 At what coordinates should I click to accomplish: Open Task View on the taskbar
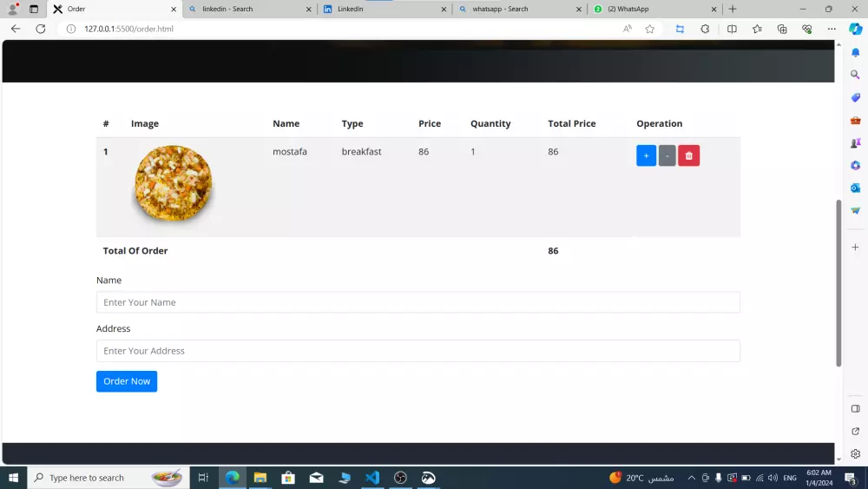point(203,478)
